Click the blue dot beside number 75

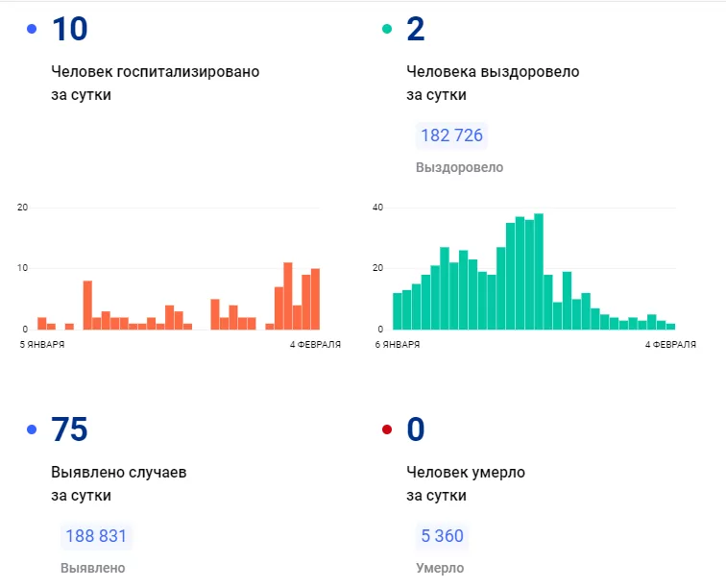point(32,429)
